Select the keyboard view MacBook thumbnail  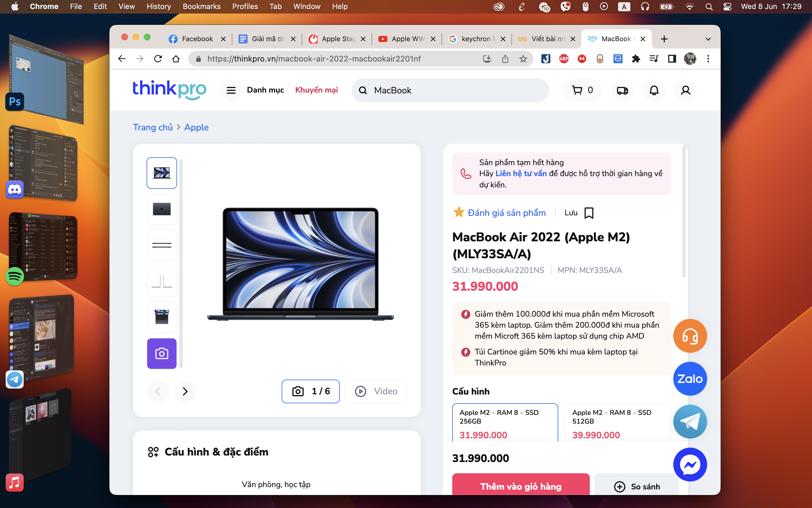[162, 317]
